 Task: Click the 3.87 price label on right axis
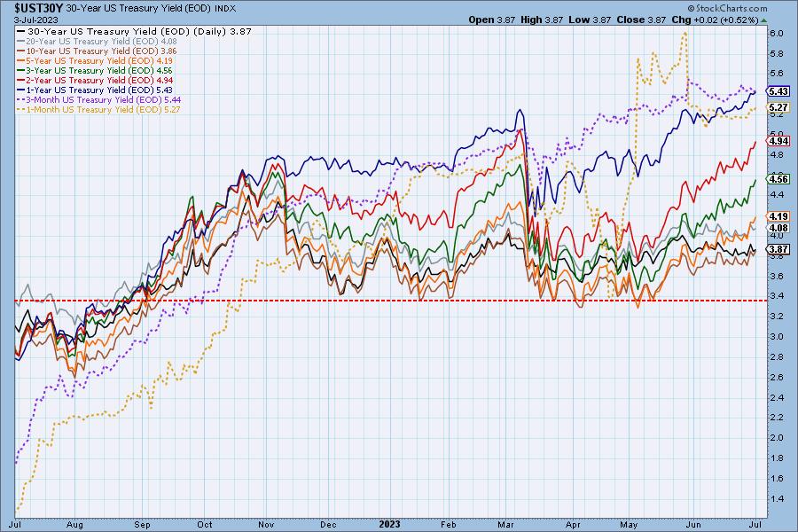[x=778, y=249]
